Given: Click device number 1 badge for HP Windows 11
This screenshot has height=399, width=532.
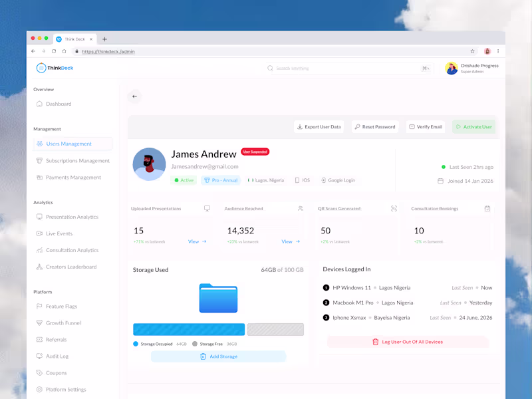Looking at the screenshot, I should [326, 288].
